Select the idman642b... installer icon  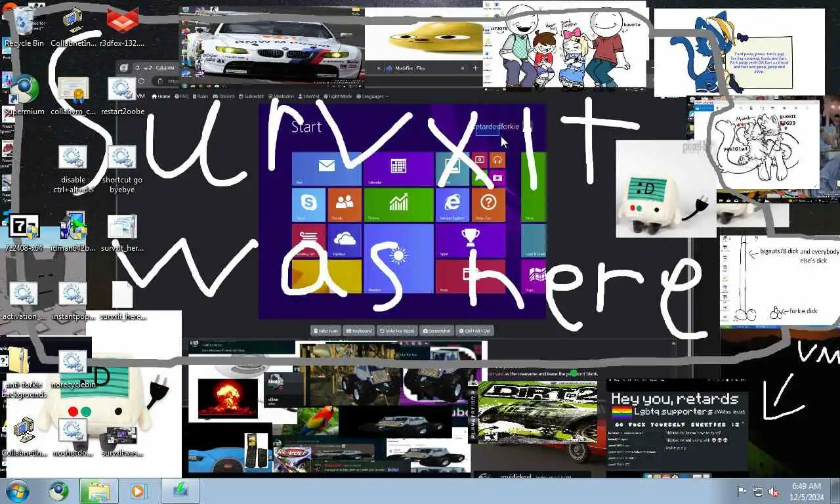tap(73, 232)
